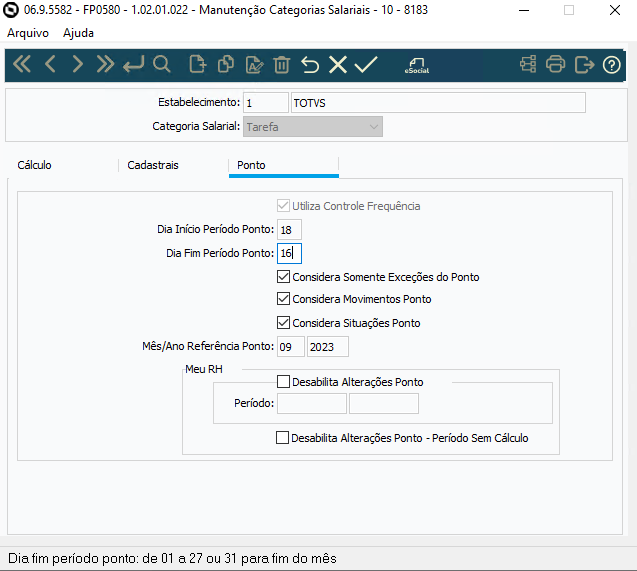The width and height of the screenshot is (637, 571).
Task: Exit program with the exit-arrow icon
Action: point(584,65)
